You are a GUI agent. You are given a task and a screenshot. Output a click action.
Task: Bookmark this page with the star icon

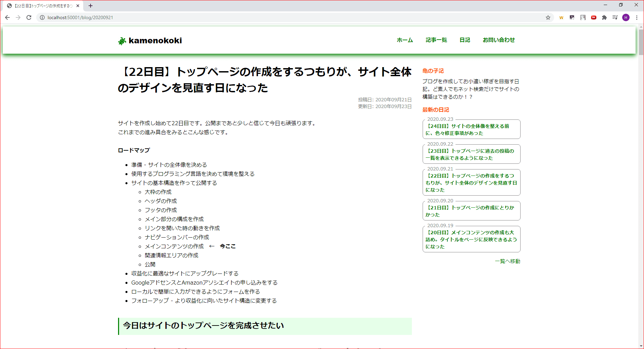point(548,17)
